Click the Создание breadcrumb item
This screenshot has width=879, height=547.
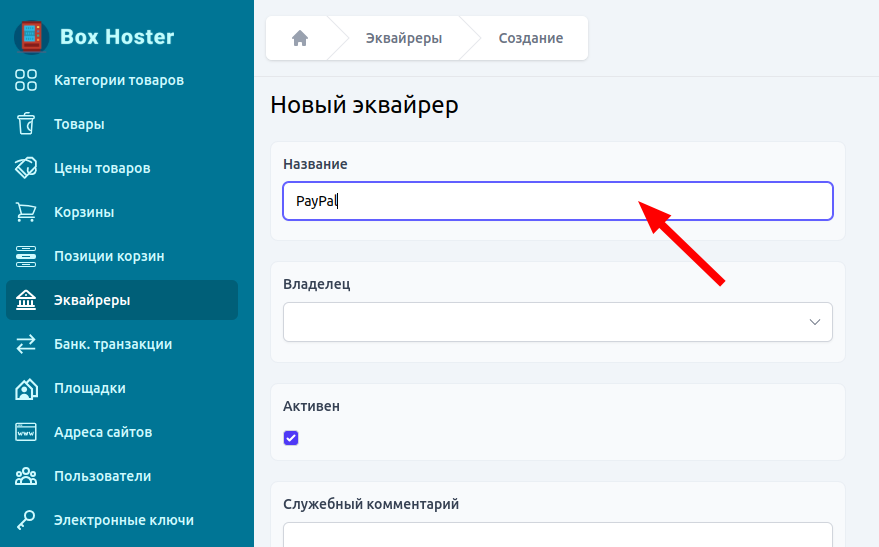(530, 38)
